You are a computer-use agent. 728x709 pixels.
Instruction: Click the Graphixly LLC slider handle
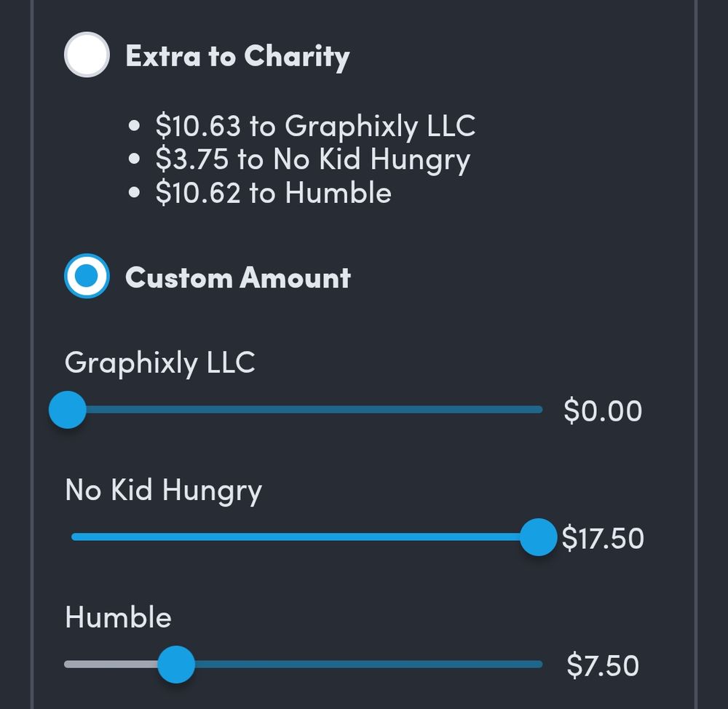pos(66,411)
